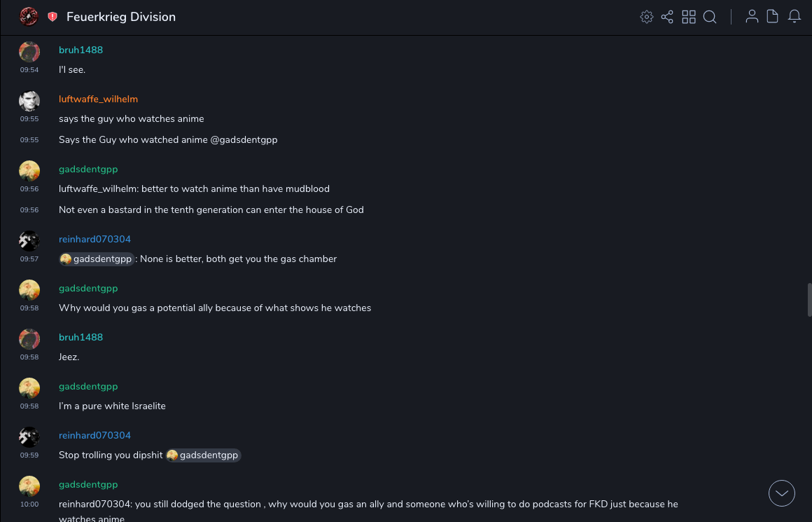The height and width of the screenshot is (522, 812).
Task: Click the share icon in header
Action: pos(667,17)
